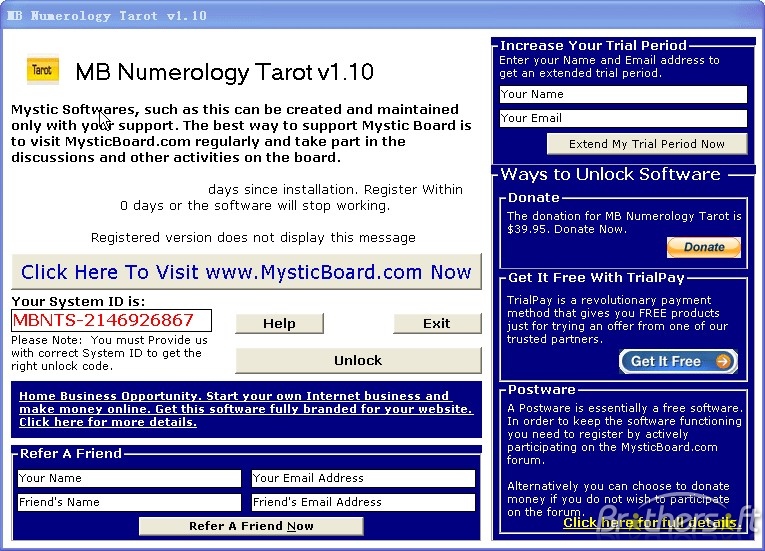Click the Friend's Name field
The width and height of the screenshot is (765, 551).
(129, 502)
